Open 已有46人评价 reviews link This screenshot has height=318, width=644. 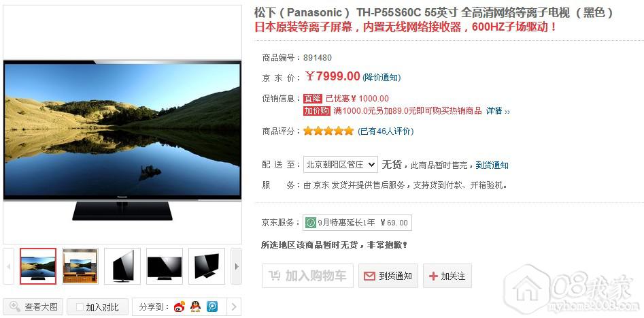386,131
